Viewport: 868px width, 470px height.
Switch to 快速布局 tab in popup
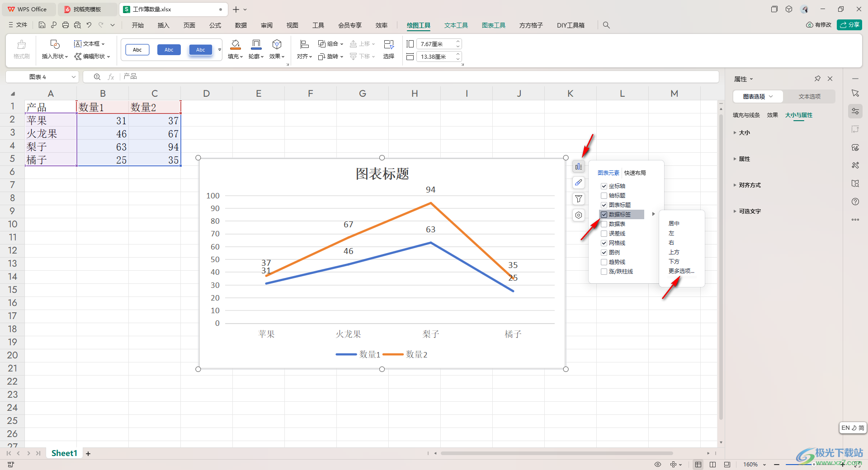[x=635, y=173]
